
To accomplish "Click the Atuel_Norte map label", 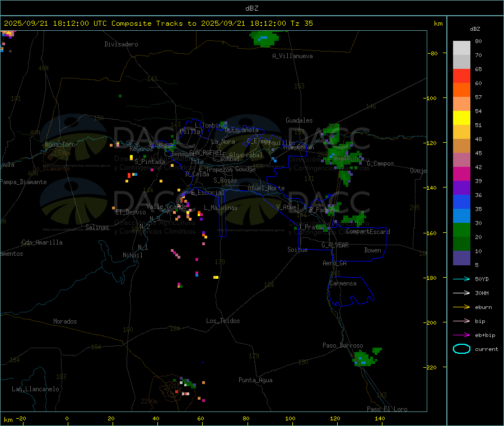I will pos(266,188).
